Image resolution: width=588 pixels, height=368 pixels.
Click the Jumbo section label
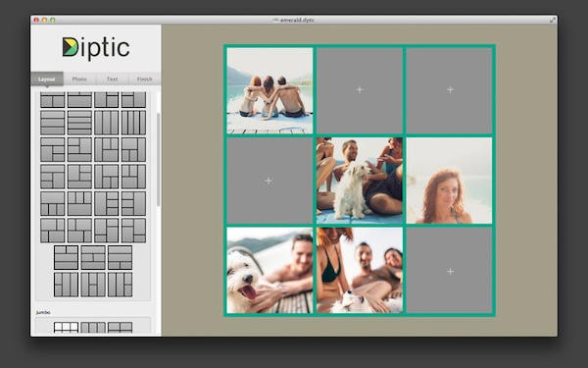click(x=43, y=312)
